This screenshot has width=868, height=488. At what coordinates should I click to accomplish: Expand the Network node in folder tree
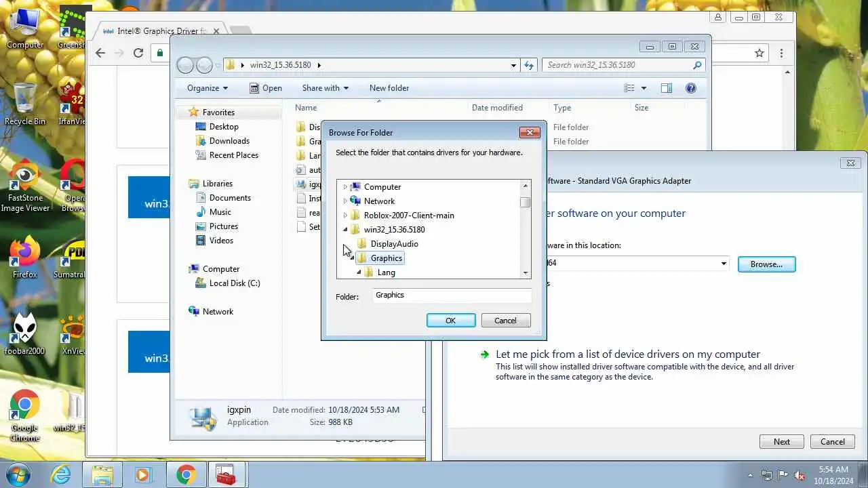click(345, 201)
